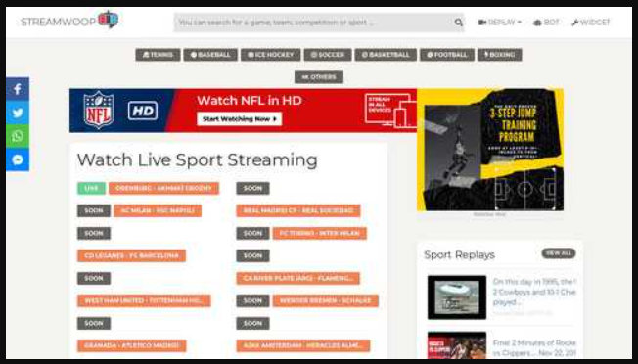This screenshot has height=364, width=638.
Task: Click View All in Sport Replays
Action: (x=559, y=253)
